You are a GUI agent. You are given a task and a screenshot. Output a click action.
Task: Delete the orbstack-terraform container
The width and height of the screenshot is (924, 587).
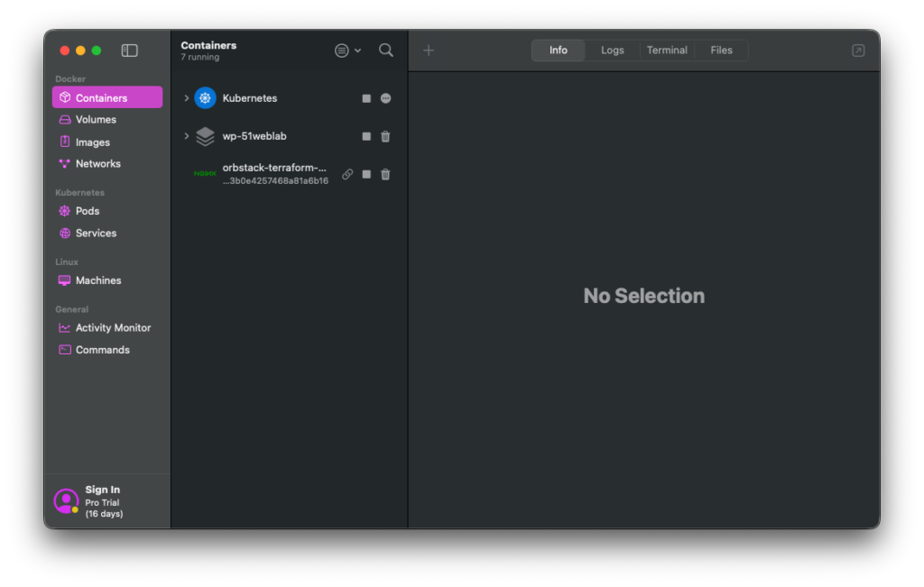(x=385, y=174)
